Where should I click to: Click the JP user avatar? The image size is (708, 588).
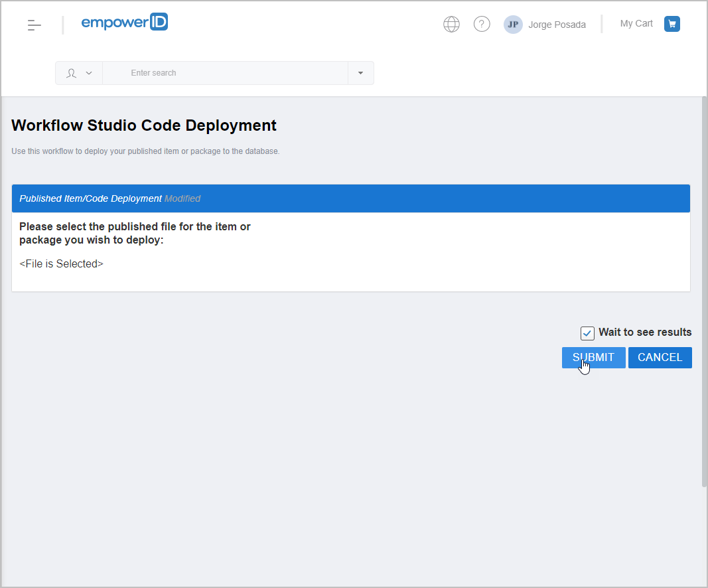(513, 25)
